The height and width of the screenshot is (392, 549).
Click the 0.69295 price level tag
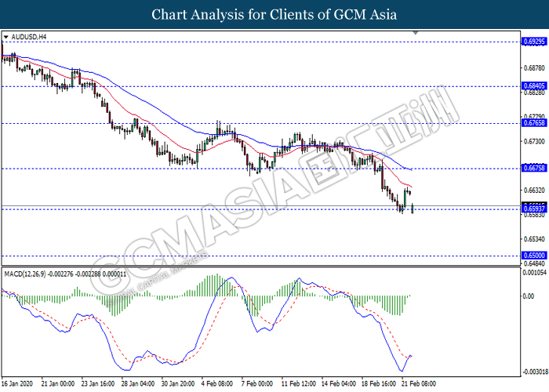point(533,40)
